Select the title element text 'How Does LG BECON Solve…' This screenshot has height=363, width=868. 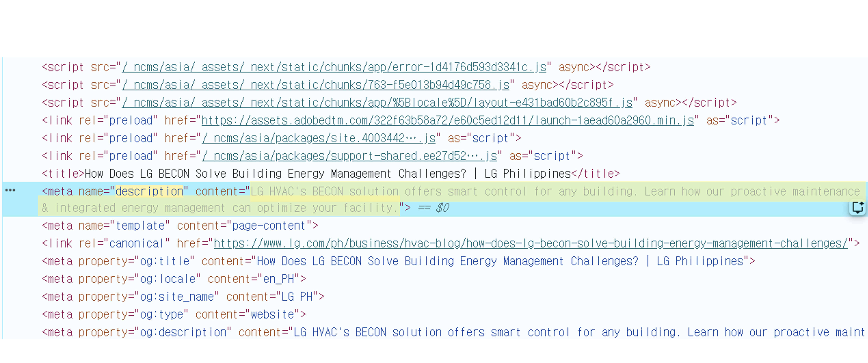click(328, 174)
